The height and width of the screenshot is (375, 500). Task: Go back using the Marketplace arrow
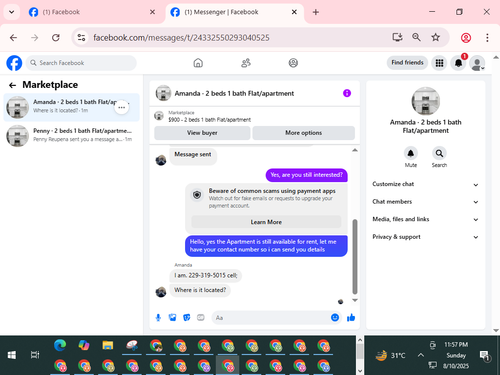point(12,85)
